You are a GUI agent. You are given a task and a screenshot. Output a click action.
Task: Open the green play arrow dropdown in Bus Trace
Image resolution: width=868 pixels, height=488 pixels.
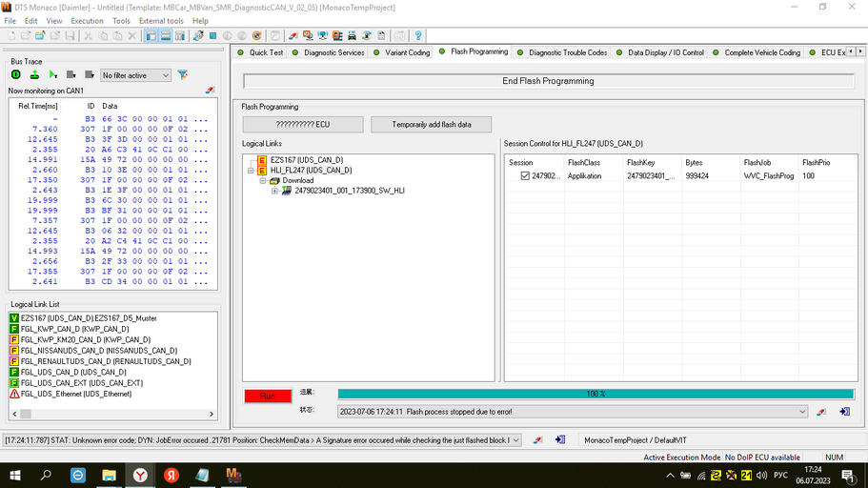53,74
